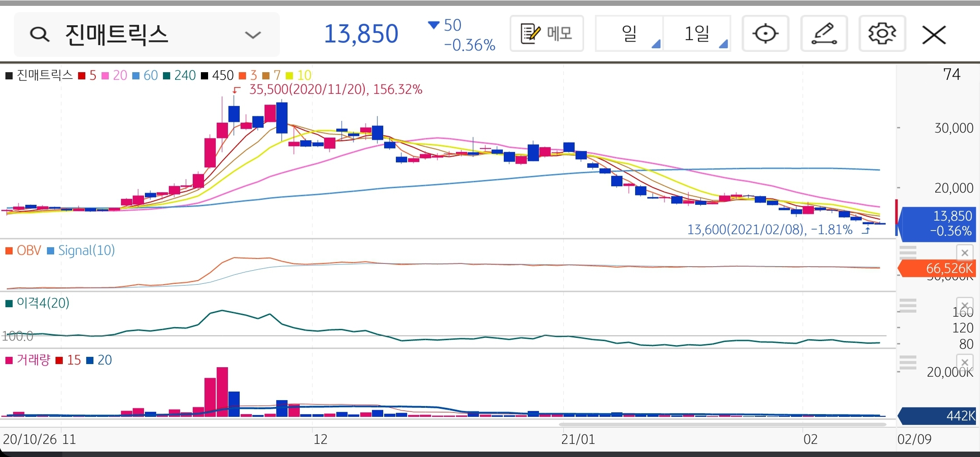This screenshot has height=457, width=980.
Task: Click the orange 66,526K OBV tag
Action: pyautogui.click(x=937, y=268)
